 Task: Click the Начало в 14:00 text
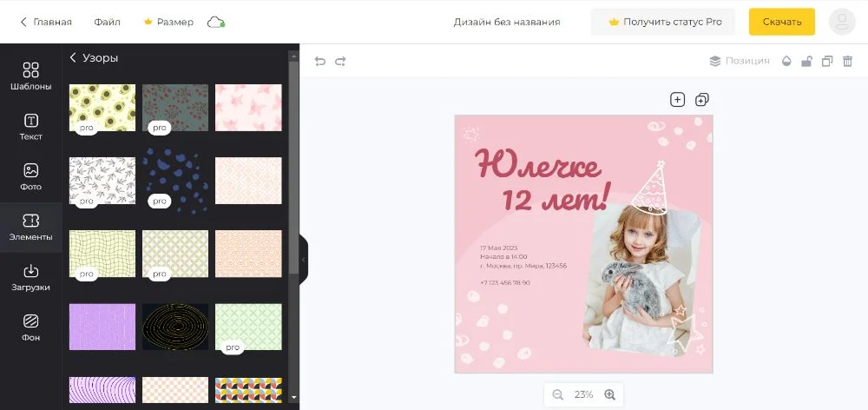tap(503, 256)
